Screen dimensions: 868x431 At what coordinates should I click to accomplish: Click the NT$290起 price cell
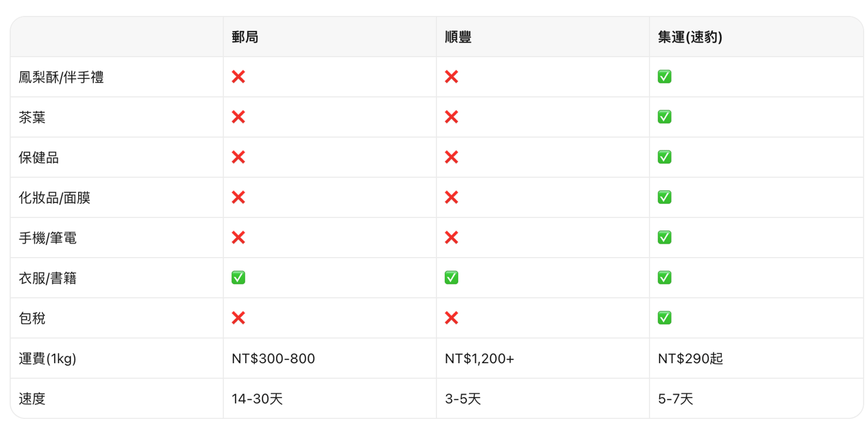(691, 359)
